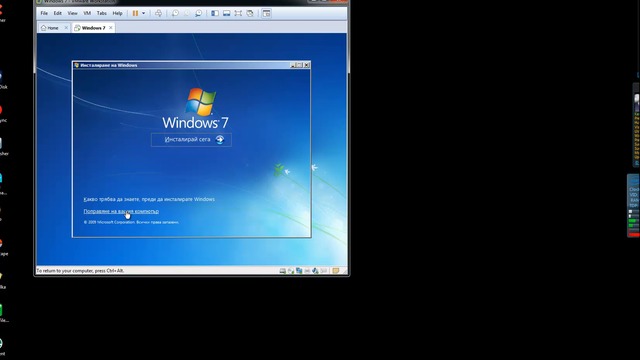This screenshot has height=360, width=640.
Task: Open the View menu
Action: [x=72, y=13]
